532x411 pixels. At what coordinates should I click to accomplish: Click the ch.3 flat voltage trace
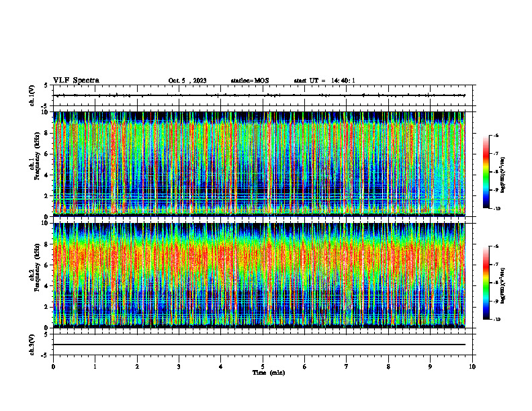click(259, 345)
